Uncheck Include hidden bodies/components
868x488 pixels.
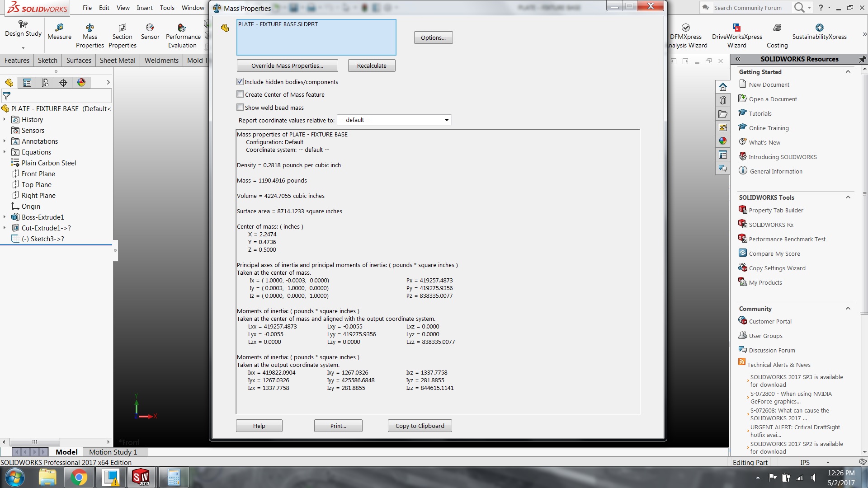(x=240, y=82)
